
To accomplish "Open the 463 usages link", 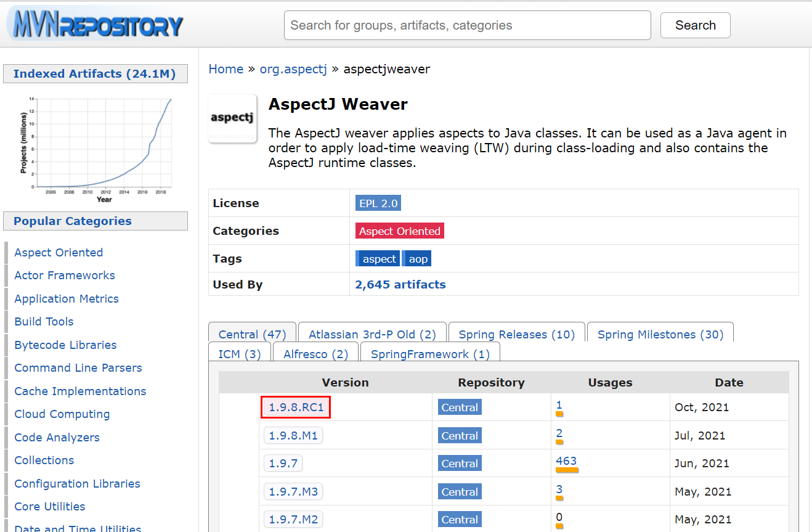I will (566, 460).
